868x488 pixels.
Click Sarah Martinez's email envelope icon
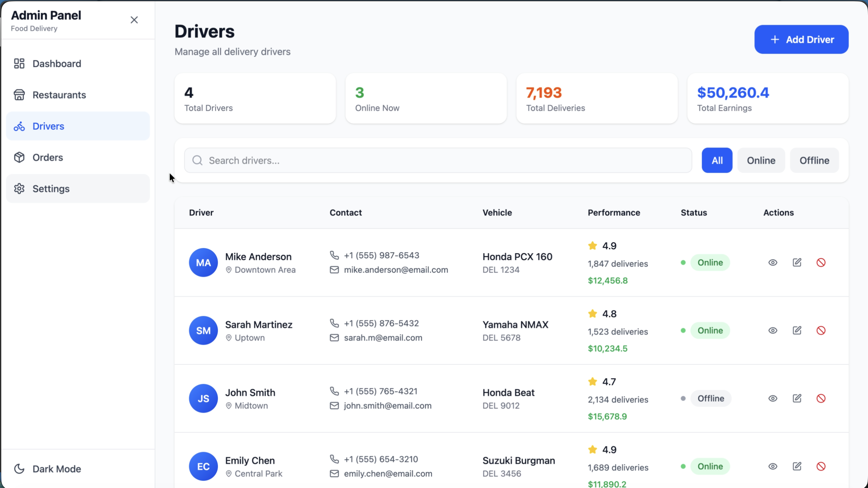pyautogui.click(x=334, y=337)
